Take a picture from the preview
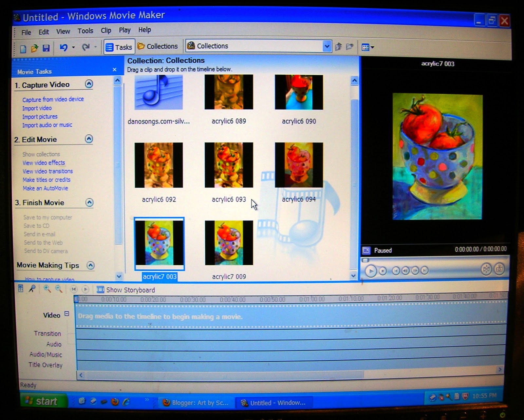This screenshot has height=420, width=524. pyautogui.click(x=499, y=269)
